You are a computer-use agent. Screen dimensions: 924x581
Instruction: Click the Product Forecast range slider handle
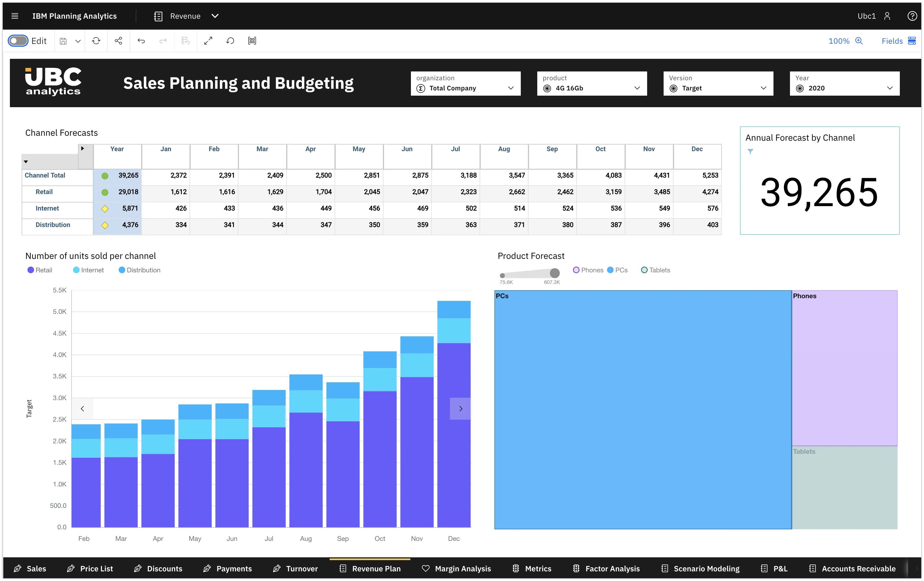[x=555, y=273]
